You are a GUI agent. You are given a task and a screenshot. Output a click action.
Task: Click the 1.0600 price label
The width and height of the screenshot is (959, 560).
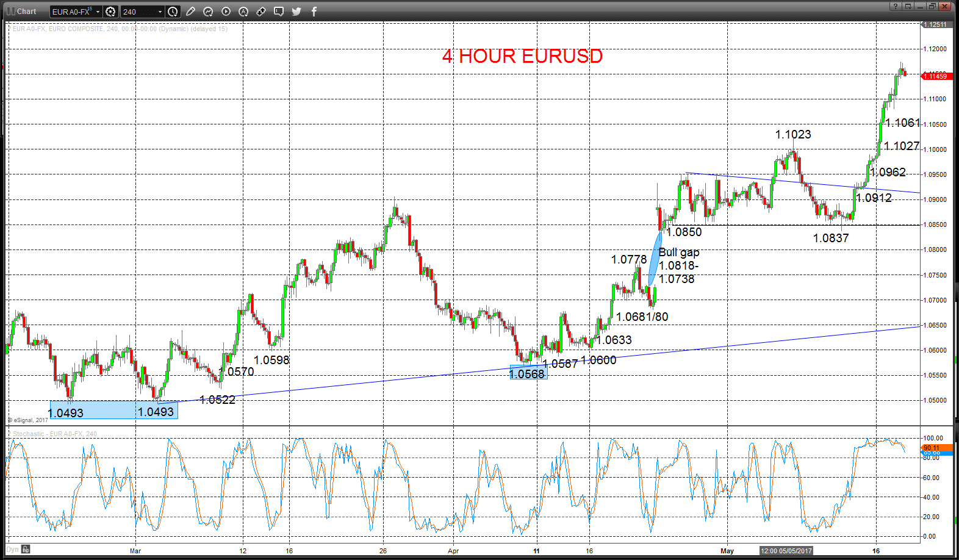pyautogui.click(x=598, y=360)
